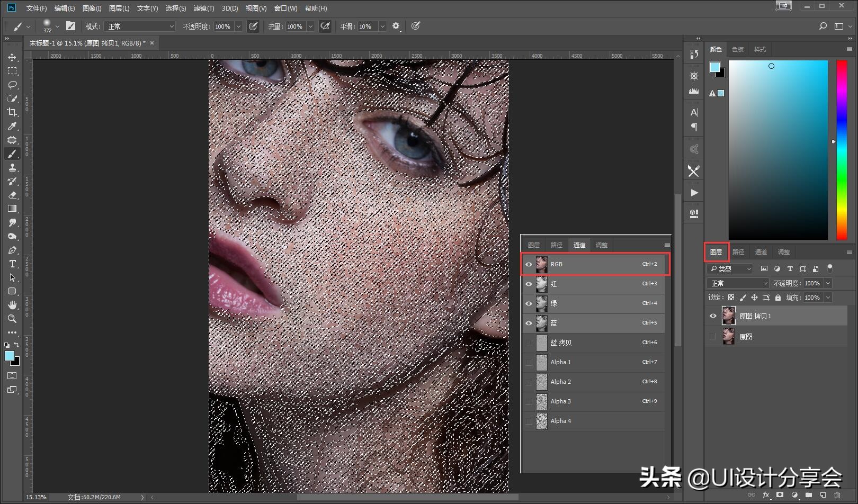The height and width of the screenshot is (504, 858).
Task: Hide the 原图 拷贝1 layer
Action: [x=713, y=316]
